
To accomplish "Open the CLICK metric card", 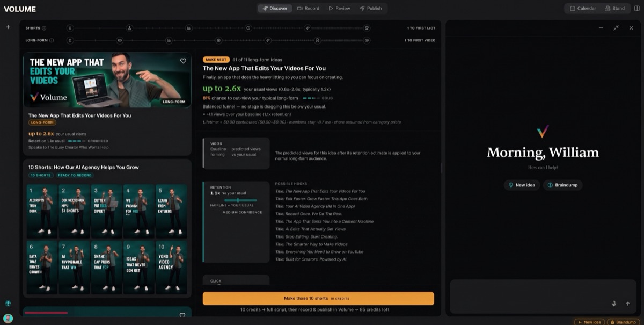I will (x=236, y=280).
